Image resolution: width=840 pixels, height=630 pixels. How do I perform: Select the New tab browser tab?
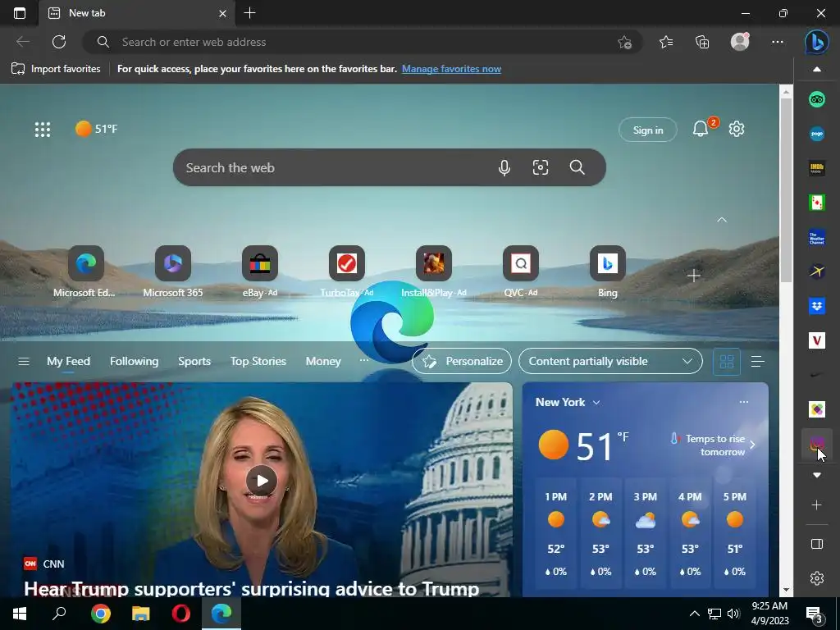click(137, 13)
